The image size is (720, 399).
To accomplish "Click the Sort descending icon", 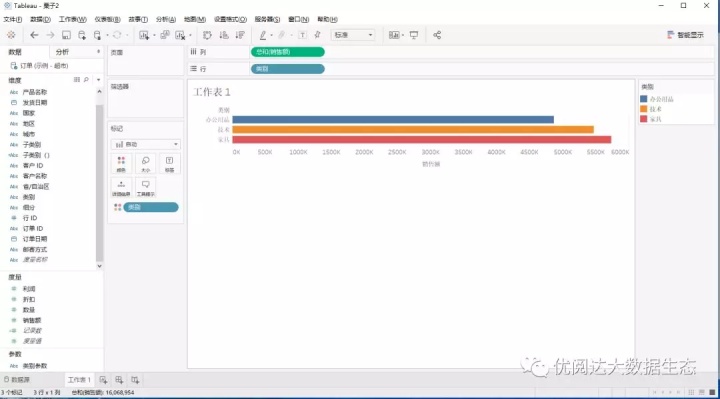I will pos(240,35).
